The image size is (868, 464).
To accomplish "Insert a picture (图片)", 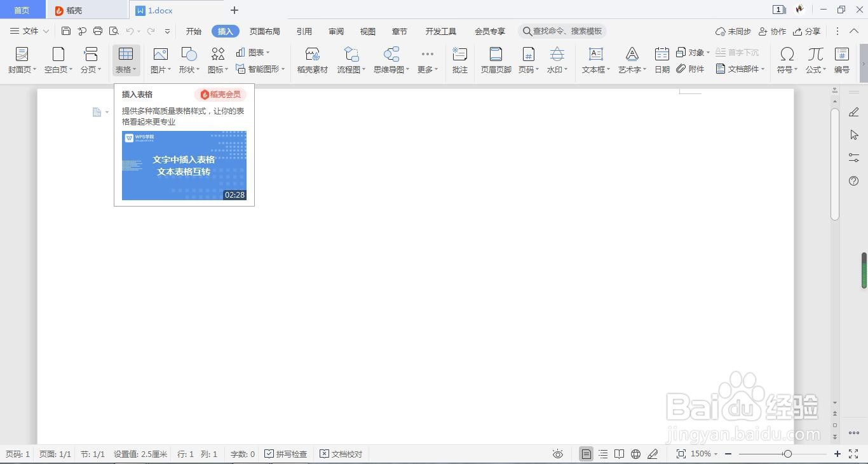I will click(161, 60).
